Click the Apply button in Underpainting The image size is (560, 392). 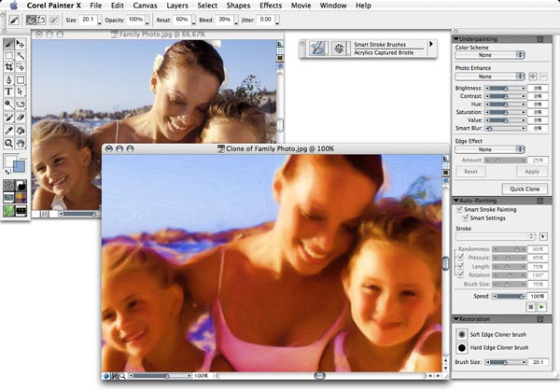click(x=531, y=172)
